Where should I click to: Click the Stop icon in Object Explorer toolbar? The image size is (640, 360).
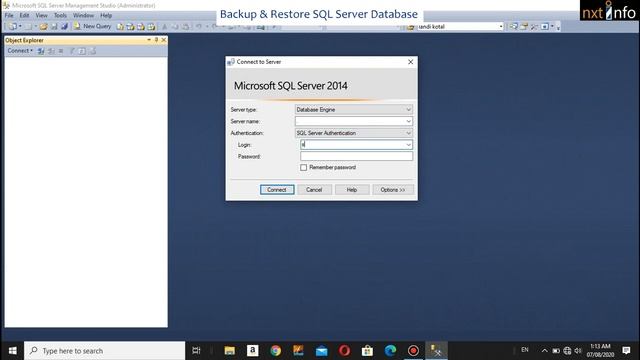61,51
